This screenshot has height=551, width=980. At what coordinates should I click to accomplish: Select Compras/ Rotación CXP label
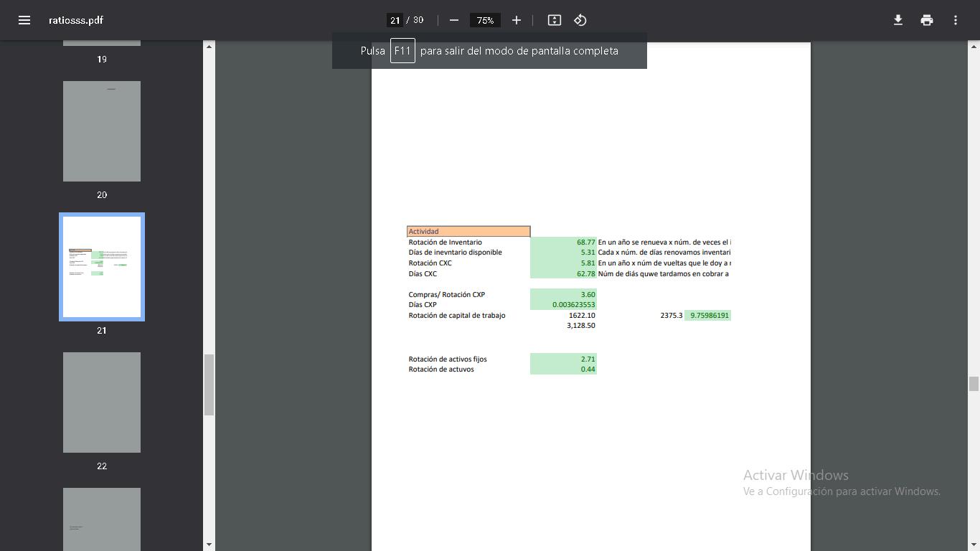tap(446, 295)
